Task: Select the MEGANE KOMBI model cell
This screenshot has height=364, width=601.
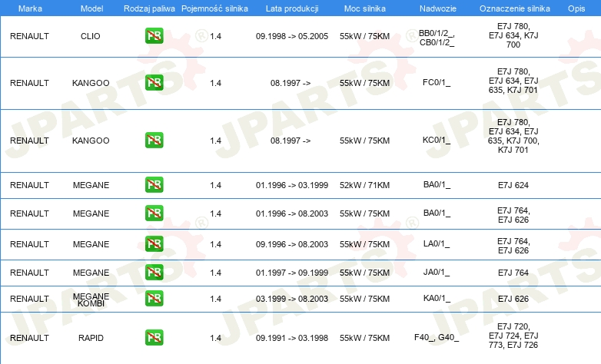Action: point(91,299)
